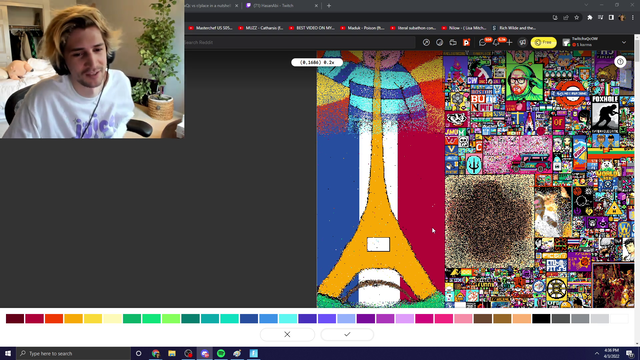Open a new browser tab
The width and height of the screenshot is (640, 360).
coord(329,6)
